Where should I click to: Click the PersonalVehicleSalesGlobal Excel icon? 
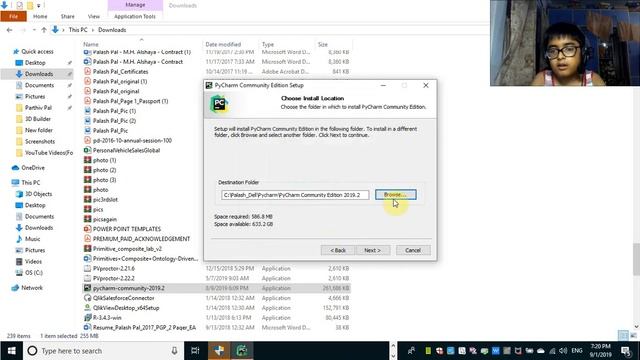click(x=87, y=150)
